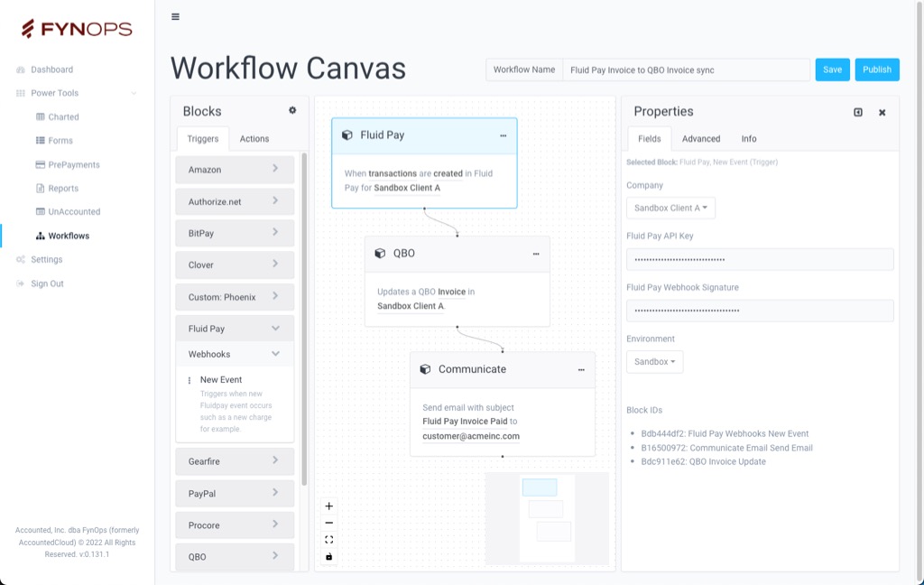The height and width of the screenshot is (585, 924).
Task: Open the QBO block options menu
Action: point(536,255)
